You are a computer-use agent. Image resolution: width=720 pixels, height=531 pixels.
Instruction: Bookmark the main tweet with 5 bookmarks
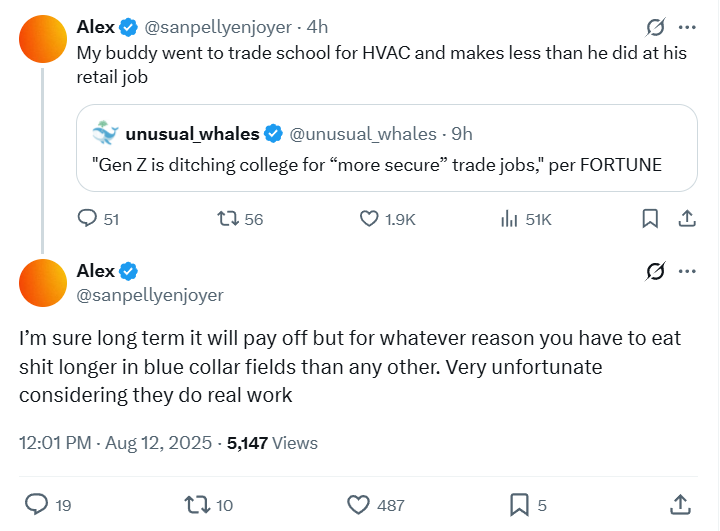point(520,505)
